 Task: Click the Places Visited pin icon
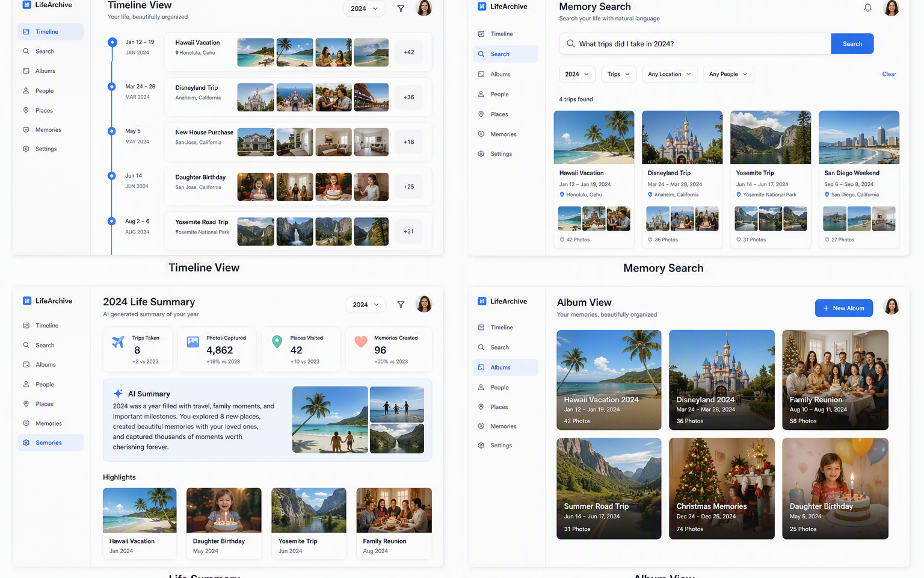(x=277, y=342)
